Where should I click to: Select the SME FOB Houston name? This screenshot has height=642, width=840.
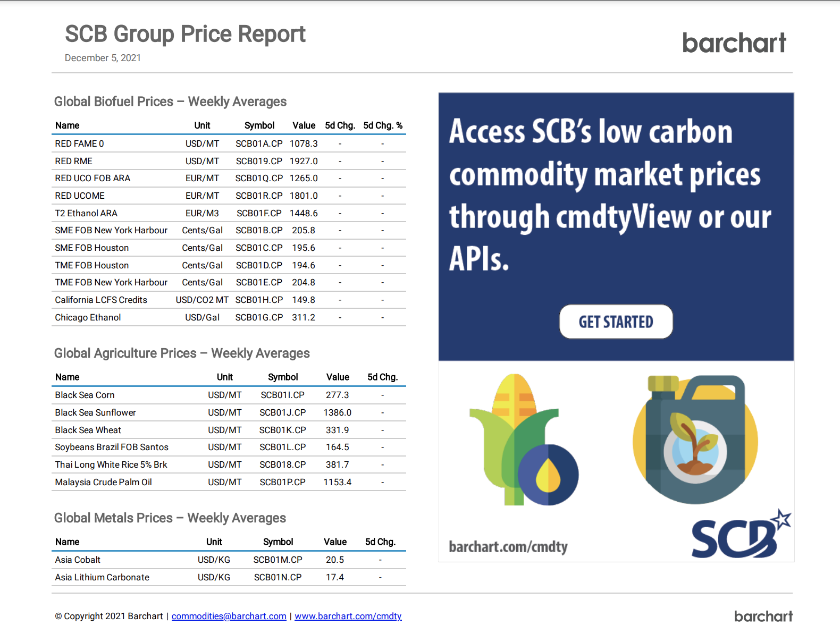coord(92,248)
